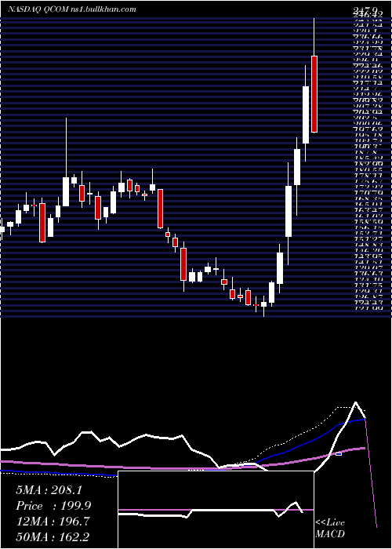
Task: Click the tall red candlestick peaking near 247.9
Action: 314,94
